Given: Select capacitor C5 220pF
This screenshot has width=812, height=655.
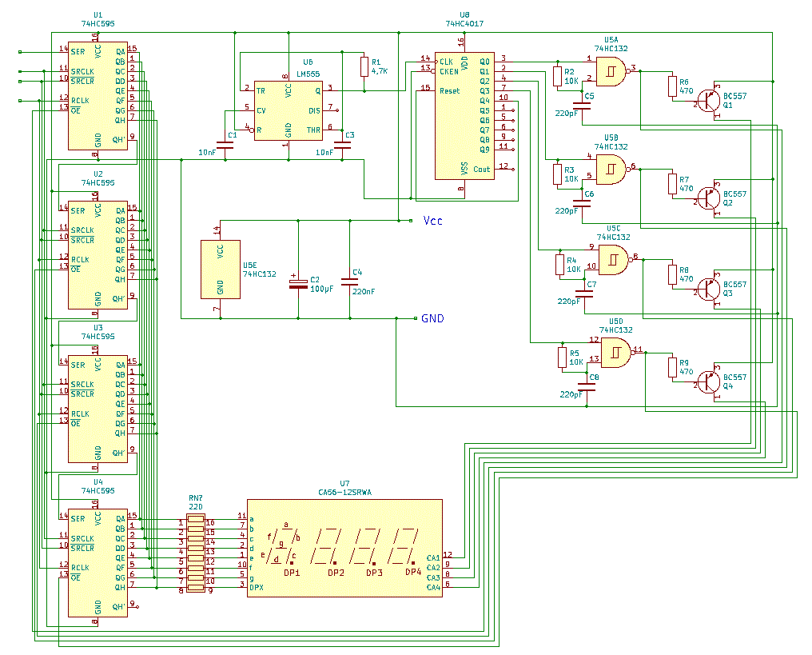Looking at the screenshot, I should pyautogui.click(x=582, y=106).
